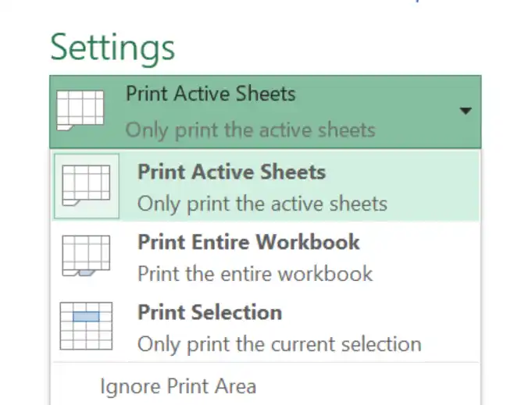Click 'Only print the current selection' description

[x=279, y=345]
